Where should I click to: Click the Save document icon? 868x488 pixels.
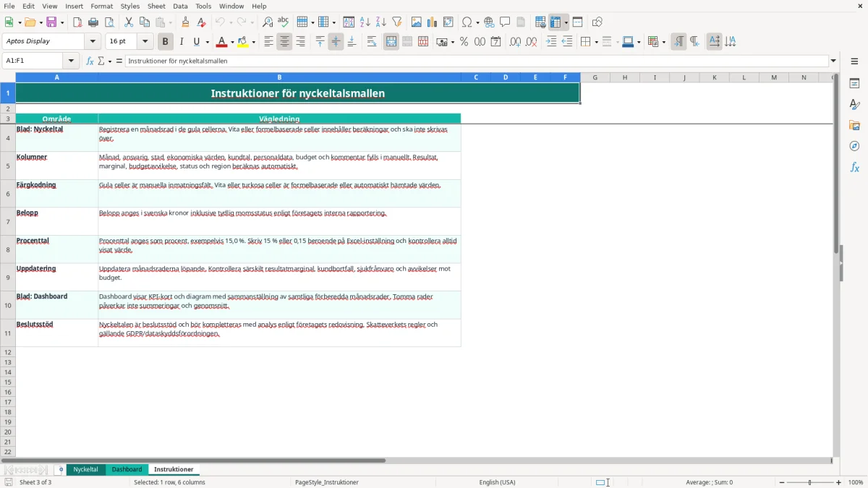51,22
